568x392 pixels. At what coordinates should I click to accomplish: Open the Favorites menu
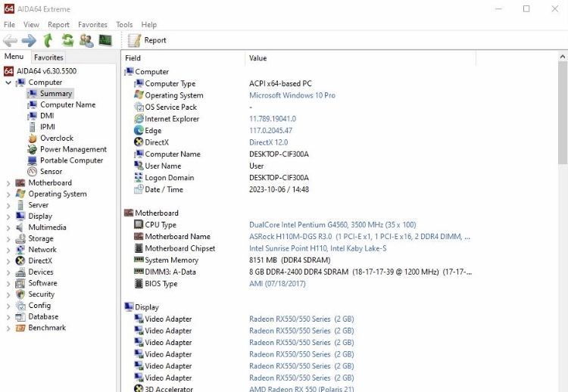92,25
